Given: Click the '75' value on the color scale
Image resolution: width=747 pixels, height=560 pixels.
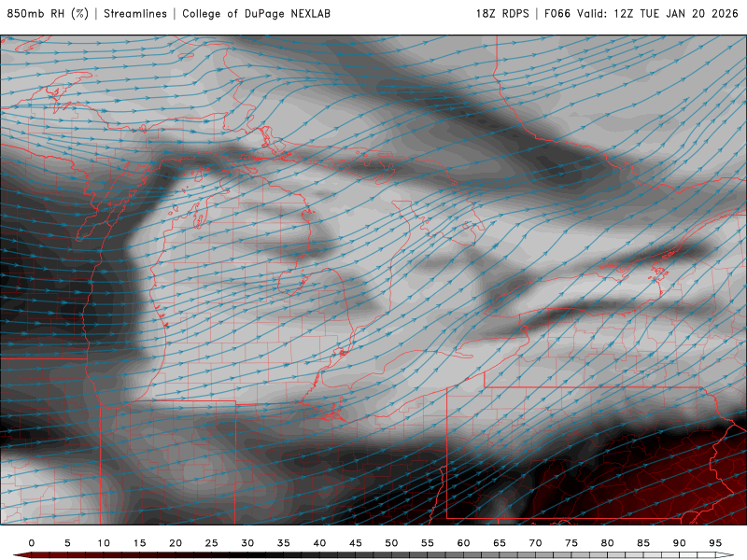Looking at the screenshot, I should pos(571,543).
